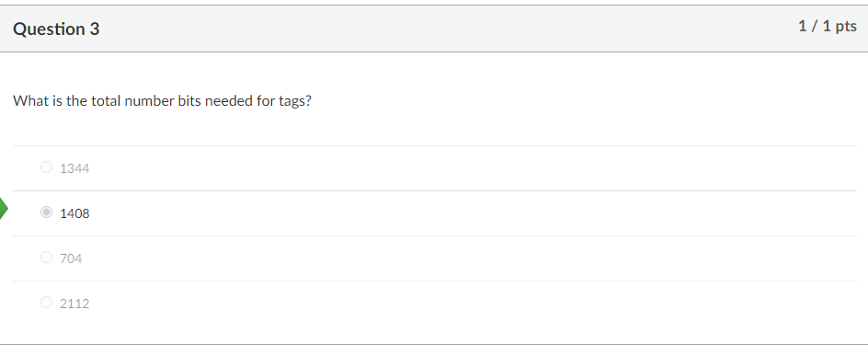Click the question text about tag bits
The width and height of the screenshot is (868, 356).
(162, 101)
